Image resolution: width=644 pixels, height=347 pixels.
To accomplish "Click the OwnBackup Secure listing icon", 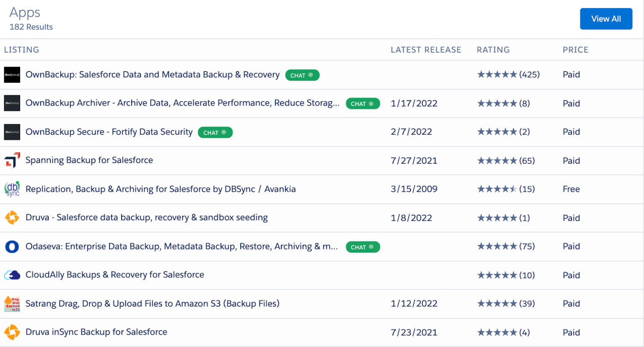I will pos(12,132).
